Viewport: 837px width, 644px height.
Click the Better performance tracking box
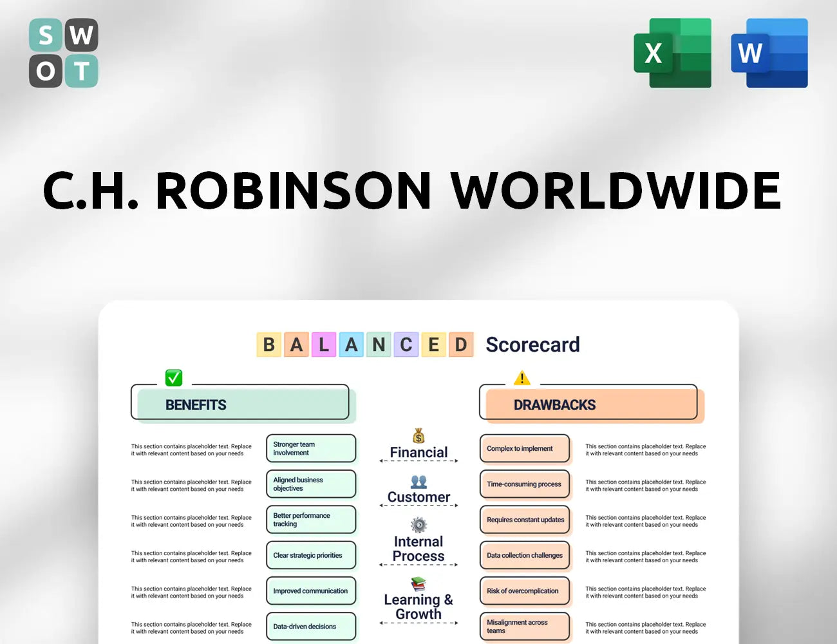tap(311, 520)
